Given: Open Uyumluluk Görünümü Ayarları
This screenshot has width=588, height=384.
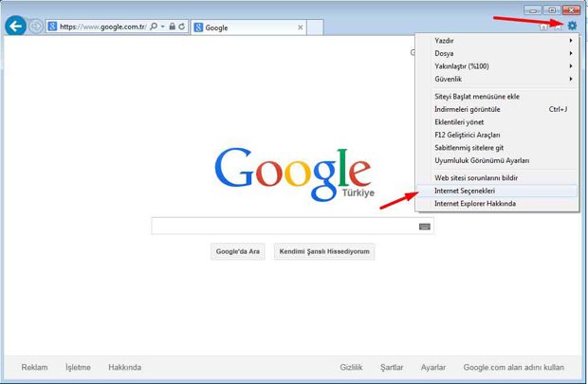Looking at the screenshot, I should (x=498, y=160).
